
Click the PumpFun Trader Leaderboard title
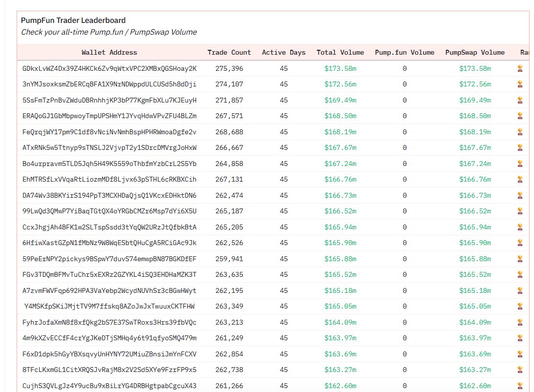73,21
